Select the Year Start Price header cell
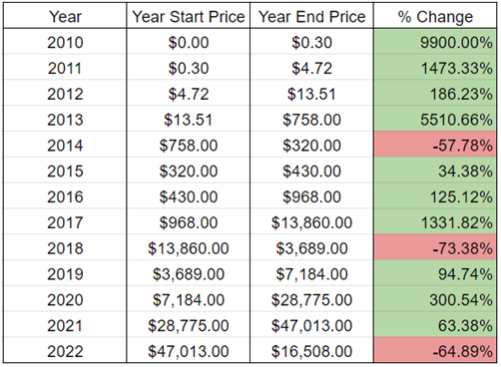 pyautogui.click(x=188, y=16)
